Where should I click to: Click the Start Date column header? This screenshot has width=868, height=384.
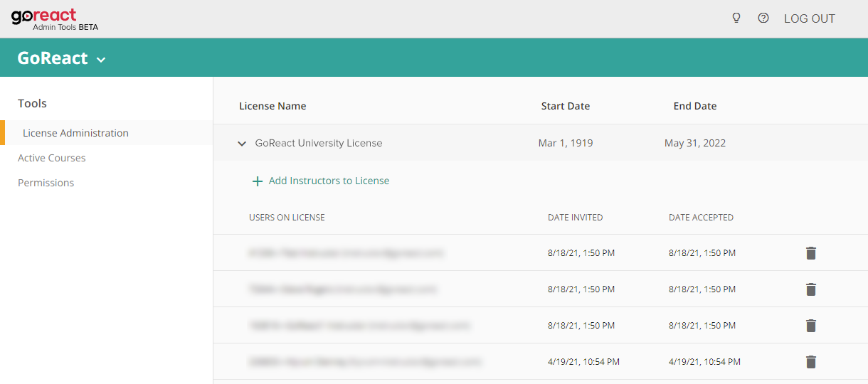coord(565,106)
